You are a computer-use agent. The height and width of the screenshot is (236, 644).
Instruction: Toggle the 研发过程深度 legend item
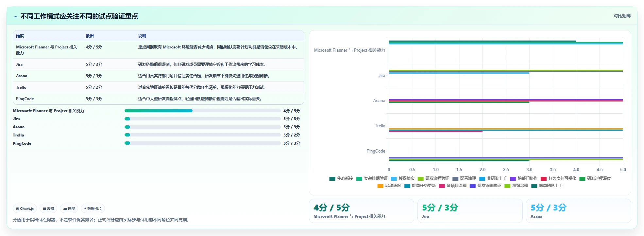pyautogui.click(x=595, y=178)
